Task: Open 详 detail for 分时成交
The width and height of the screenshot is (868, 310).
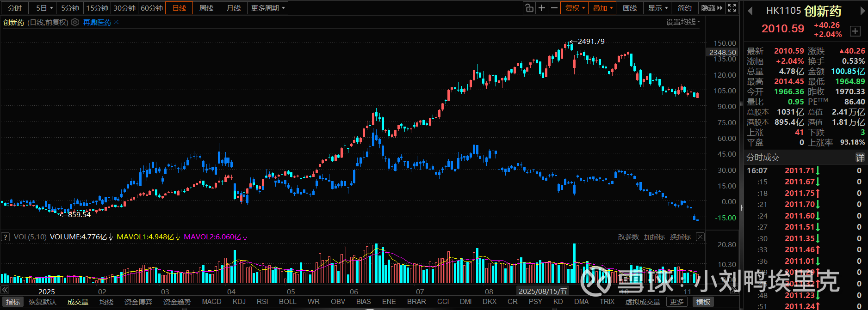Action: (x=860, y=158)
